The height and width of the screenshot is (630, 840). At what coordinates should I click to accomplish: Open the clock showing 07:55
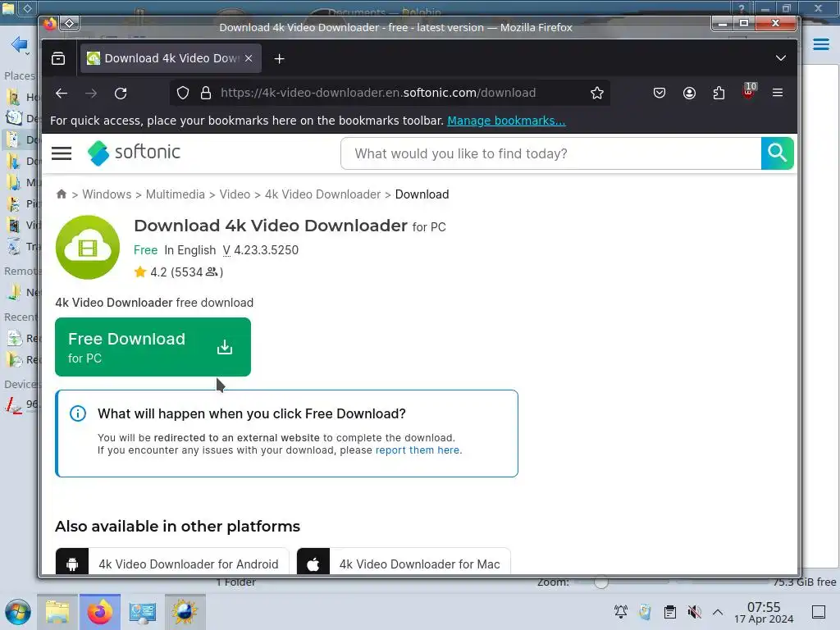pos(764,612)
